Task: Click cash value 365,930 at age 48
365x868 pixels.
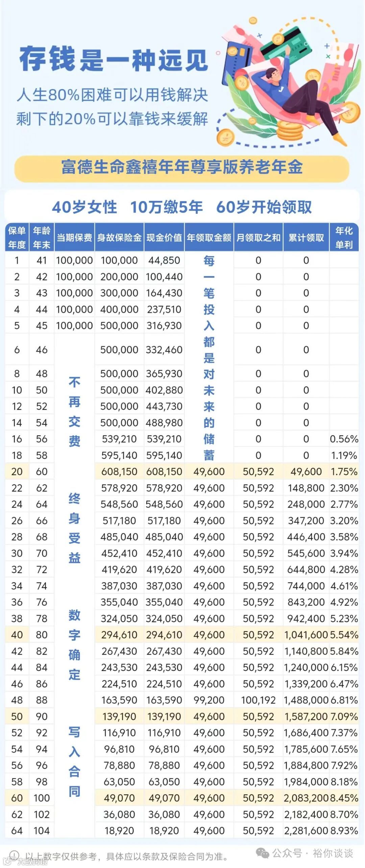Action: pyautogui.click(x=164, y=373)
